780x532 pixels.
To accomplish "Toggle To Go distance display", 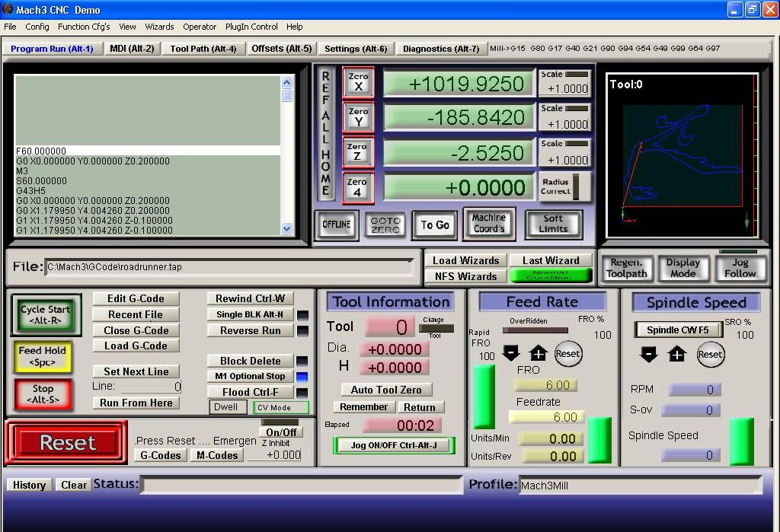I will pyautogui.click(x=435, y=225).
